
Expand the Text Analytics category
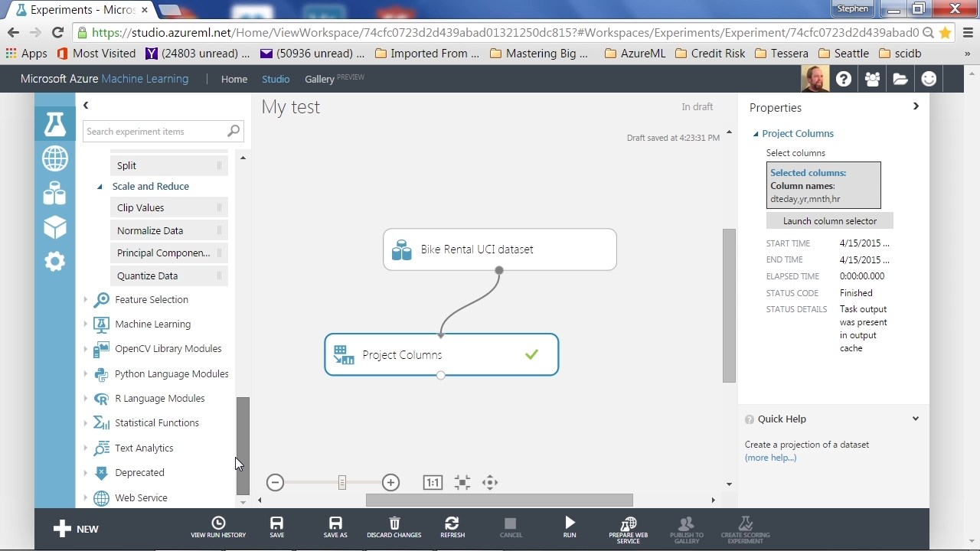(86, 448)
